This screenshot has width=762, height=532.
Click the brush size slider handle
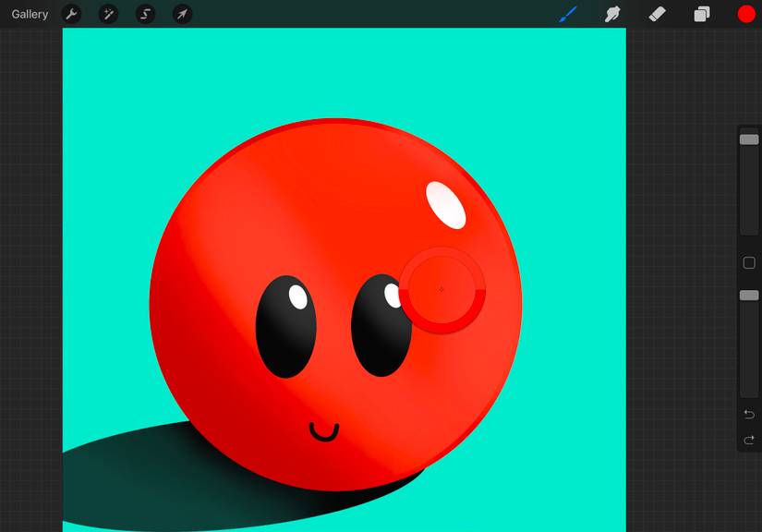coord(749,139)
